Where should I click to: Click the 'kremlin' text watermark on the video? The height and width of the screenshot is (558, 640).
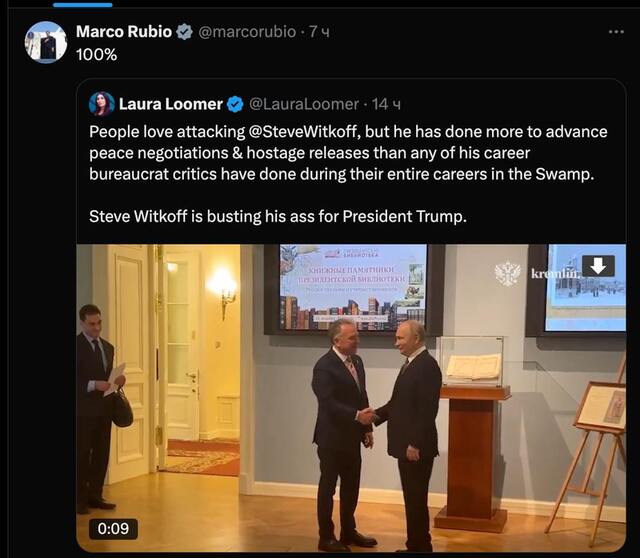click(553, 273)
